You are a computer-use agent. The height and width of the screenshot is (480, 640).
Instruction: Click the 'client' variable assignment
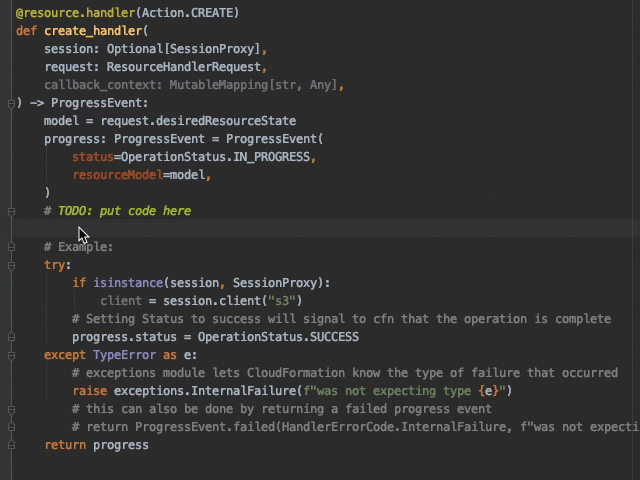point(121,301)
